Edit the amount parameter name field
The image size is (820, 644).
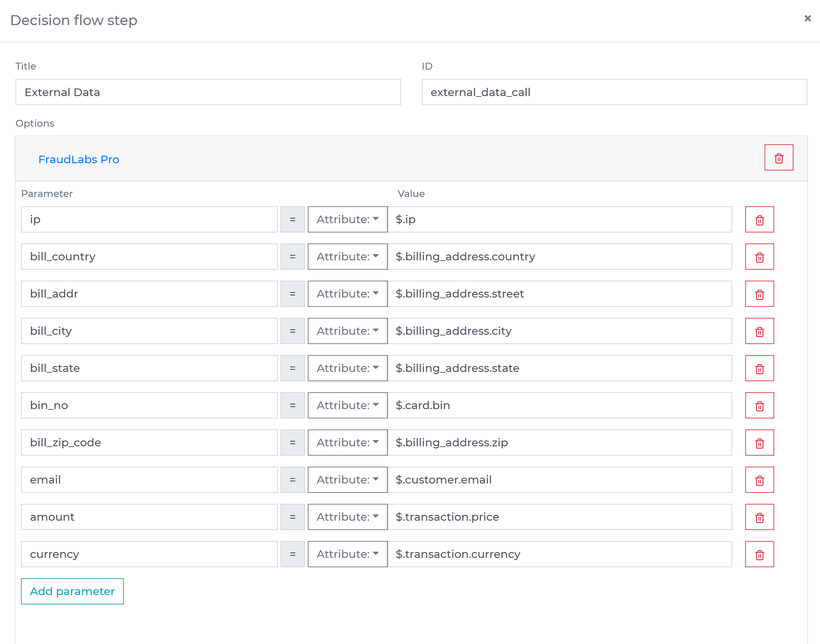click(149, 517)
